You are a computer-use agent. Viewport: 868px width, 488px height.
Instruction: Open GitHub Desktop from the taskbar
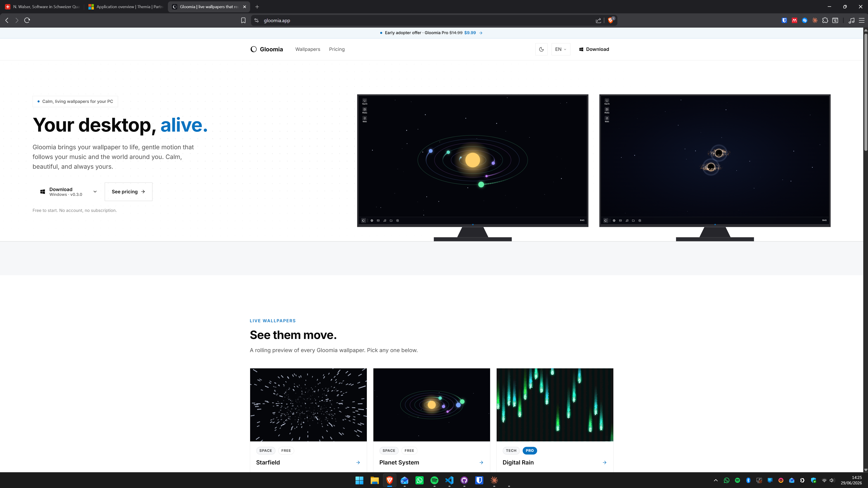pos(464,480)
